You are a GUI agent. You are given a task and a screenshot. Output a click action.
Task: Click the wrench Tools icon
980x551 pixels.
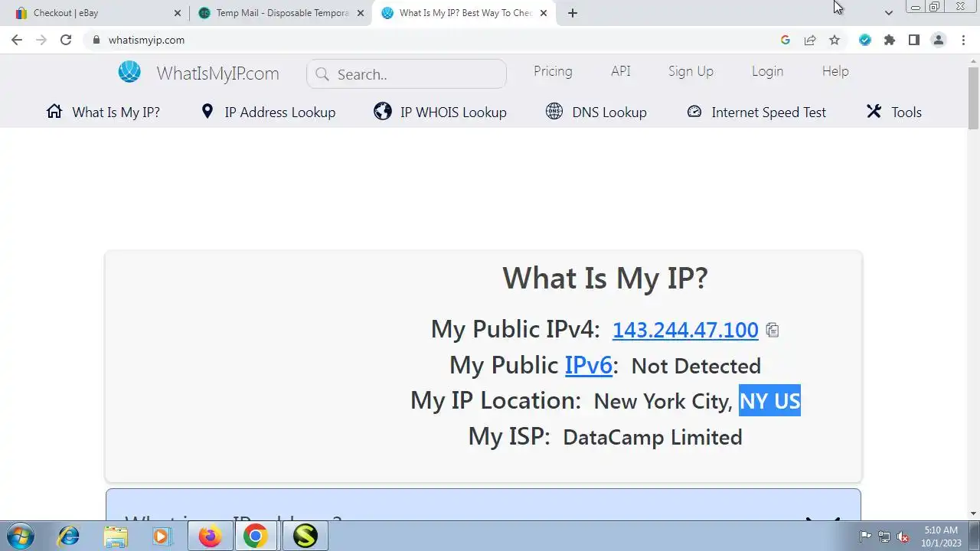[x=874, y=112]
